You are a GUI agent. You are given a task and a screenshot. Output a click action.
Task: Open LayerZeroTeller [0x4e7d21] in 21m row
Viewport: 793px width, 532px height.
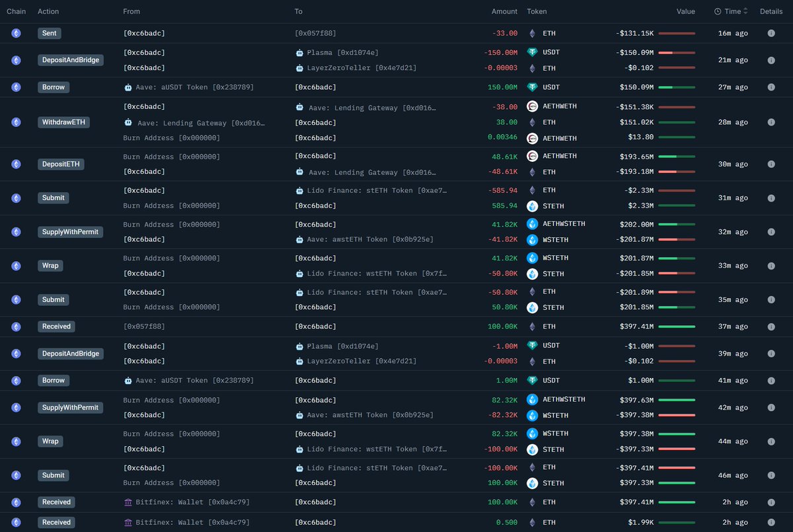[361, 68]
